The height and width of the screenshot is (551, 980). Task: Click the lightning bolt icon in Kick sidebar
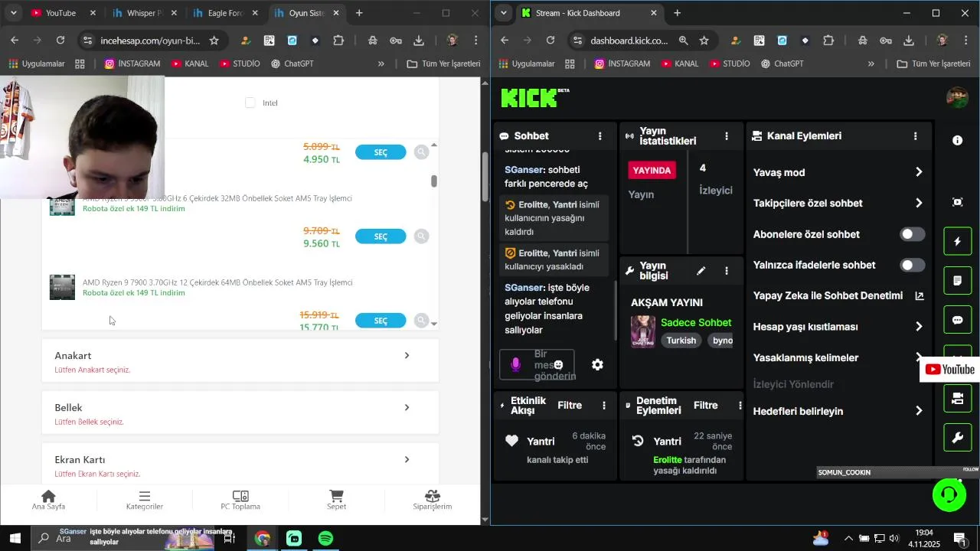click(957, 242)
